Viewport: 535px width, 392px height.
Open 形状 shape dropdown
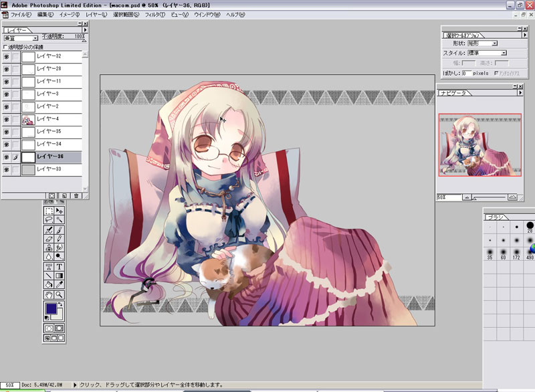pyautogui.click(x=482, y=43)
